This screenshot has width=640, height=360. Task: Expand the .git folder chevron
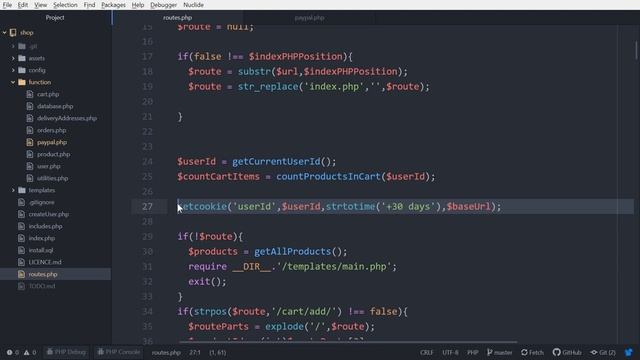coord(13,46)
